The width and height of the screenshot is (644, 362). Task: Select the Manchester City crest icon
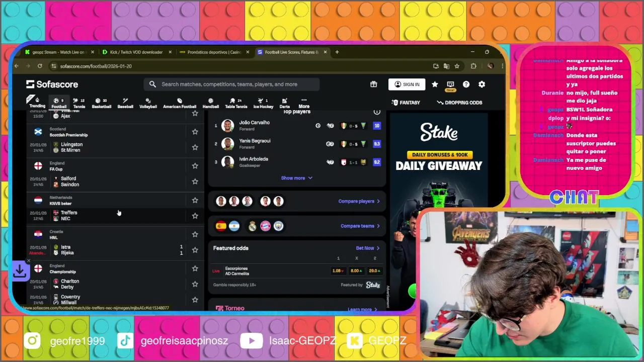(278, 226)
